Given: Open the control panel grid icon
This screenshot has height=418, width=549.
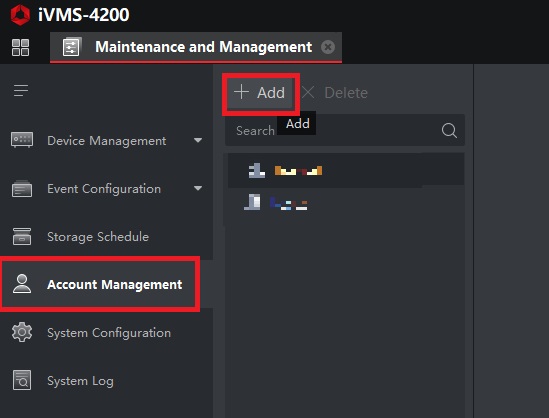Looking at the screenshot, I should coord(20,48).
